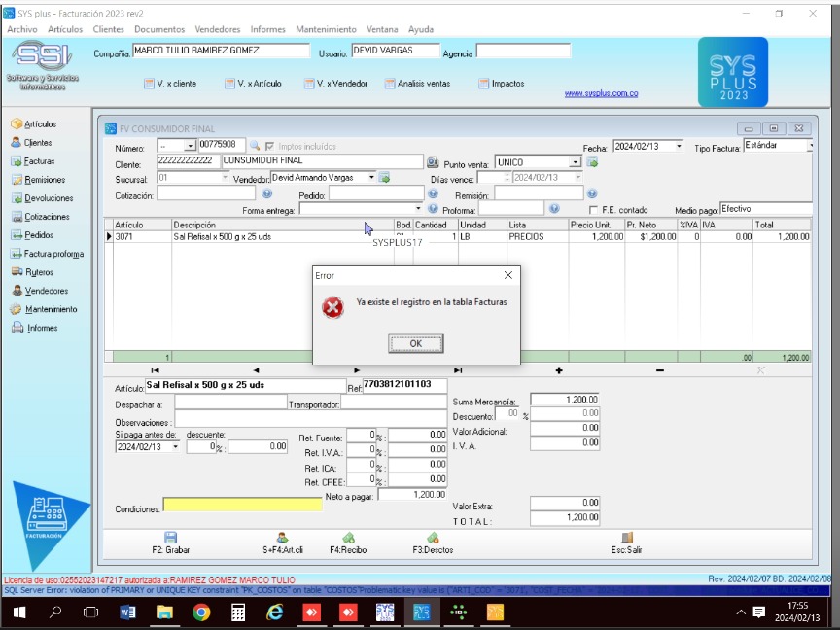
Task: Expand the Tipo Factura dropdown
Action: (811, 146)
